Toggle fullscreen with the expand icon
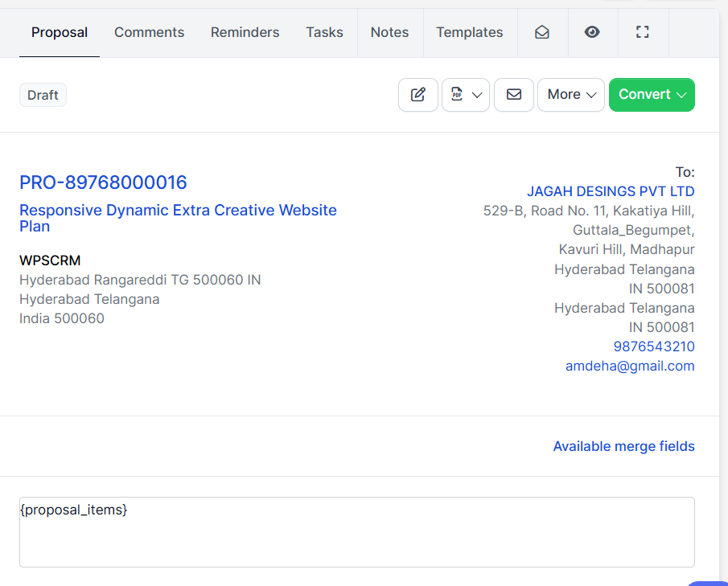The width and height of the screenshot is (728, 586). pyautogui.click(x=642, y=32)
